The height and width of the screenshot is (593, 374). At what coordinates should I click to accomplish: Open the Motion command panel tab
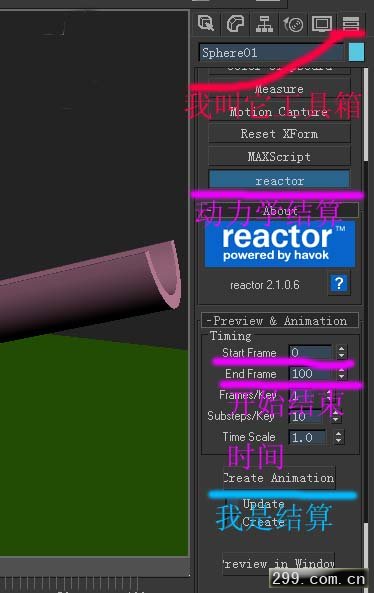tap(293, 24)
